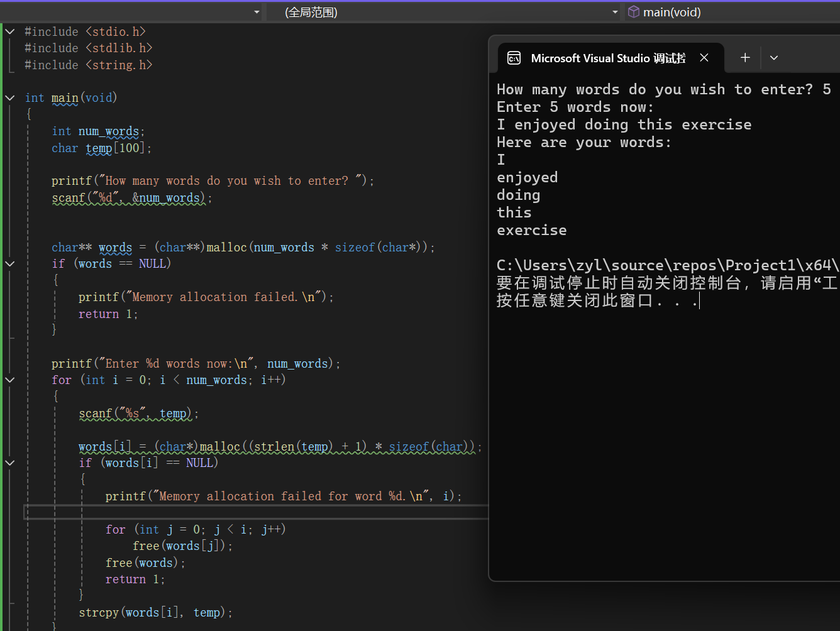This screenshot has height=631, width=840.
Task: Select the Microsoft Visual Studio 调试控 tab
Action: pos(608,58)
